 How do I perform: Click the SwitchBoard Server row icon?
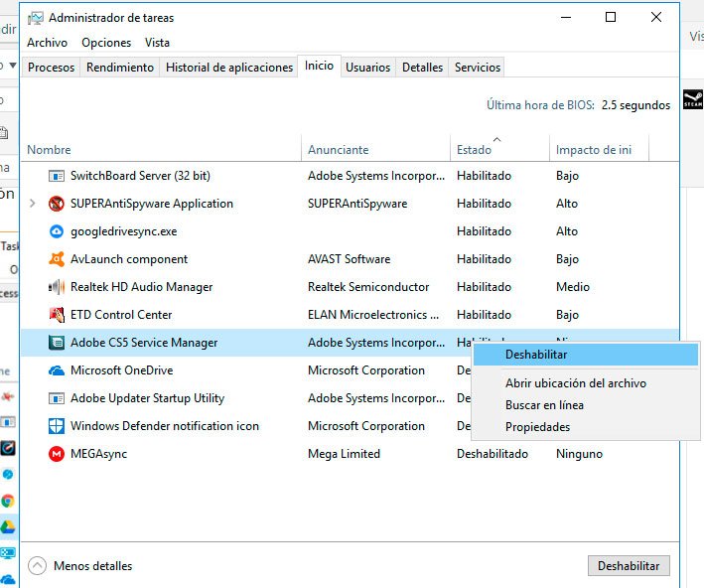57,176
